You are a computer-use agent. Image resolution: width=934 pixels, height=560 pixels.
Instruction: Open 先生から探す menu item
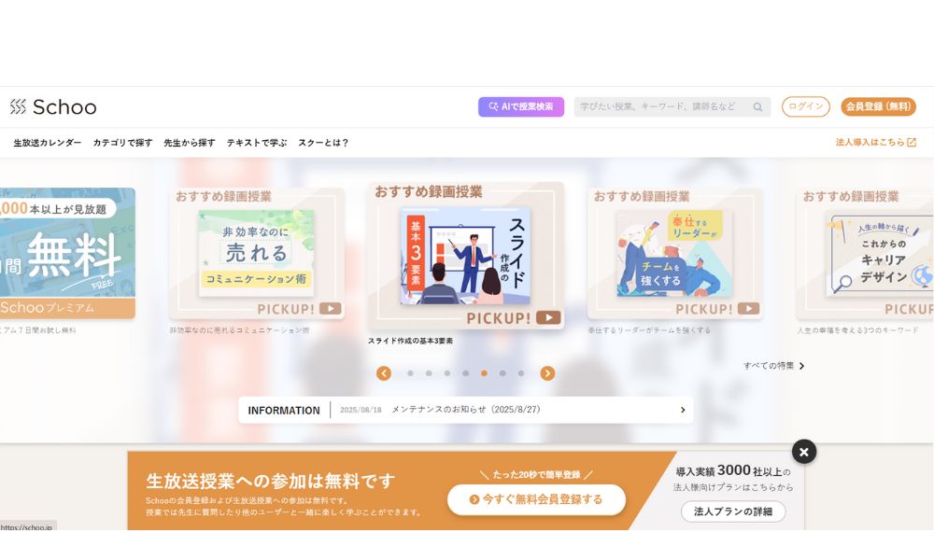(190, 143)
